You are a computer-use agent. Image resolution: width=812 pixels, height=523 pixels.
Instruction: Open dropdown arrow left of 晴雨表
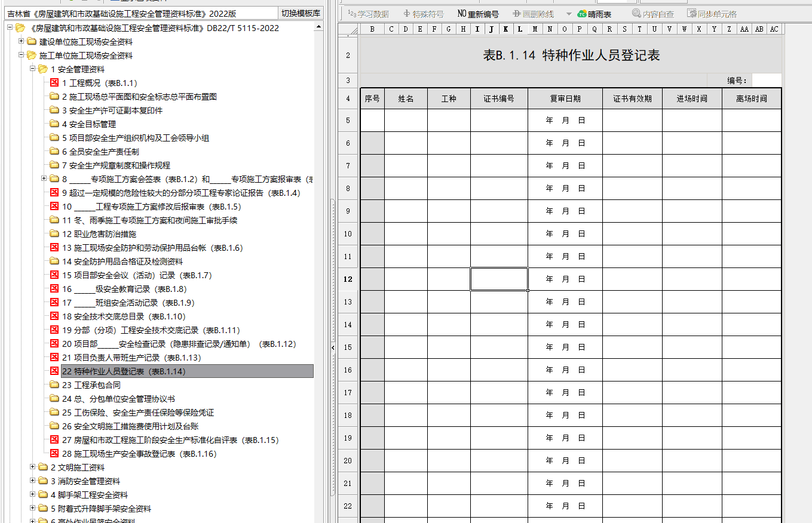569,14
